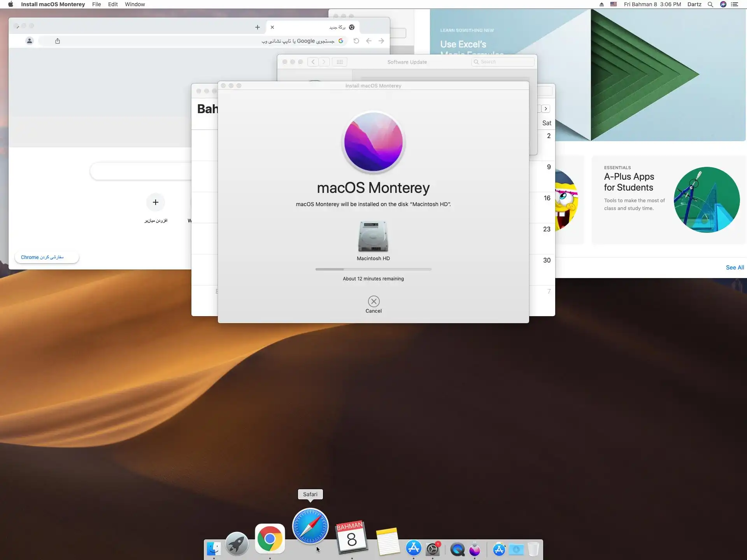Open the Trash in the Dock

[x=533, y=549]
